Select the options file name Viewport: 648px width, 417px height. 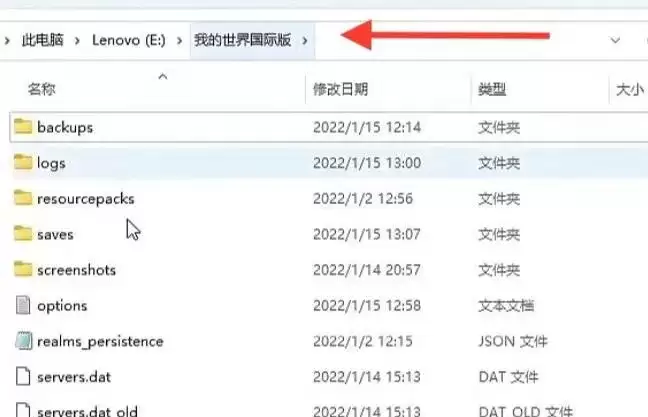(x=62, y=306)
